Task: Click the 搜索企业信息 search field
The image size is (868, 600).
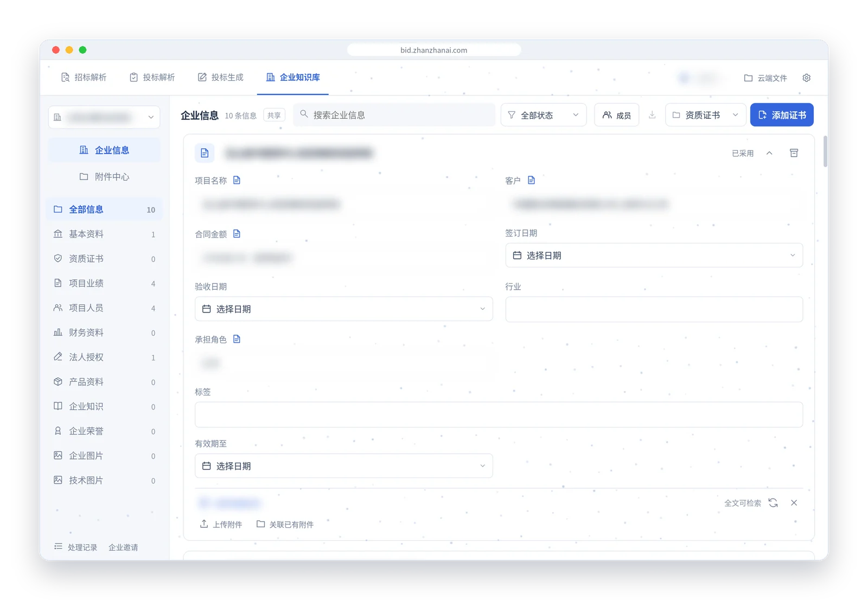Action: 394,115
